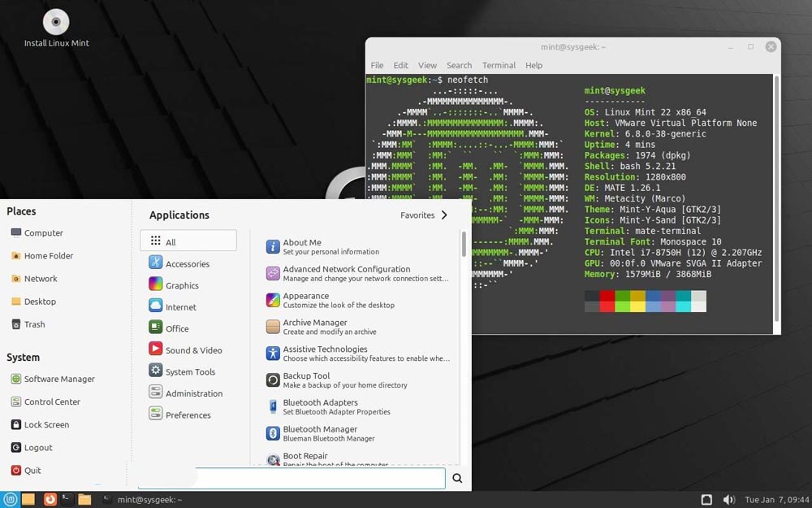Open the Edit menu in the terminal
This screenshot has height=508, width=812.
[400, 65]
